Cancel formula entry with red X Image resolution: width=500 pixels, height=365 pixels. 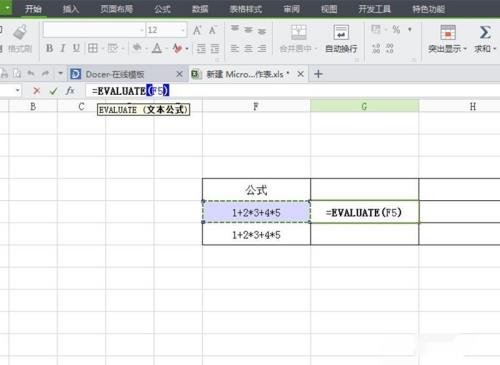coord(36,91)
